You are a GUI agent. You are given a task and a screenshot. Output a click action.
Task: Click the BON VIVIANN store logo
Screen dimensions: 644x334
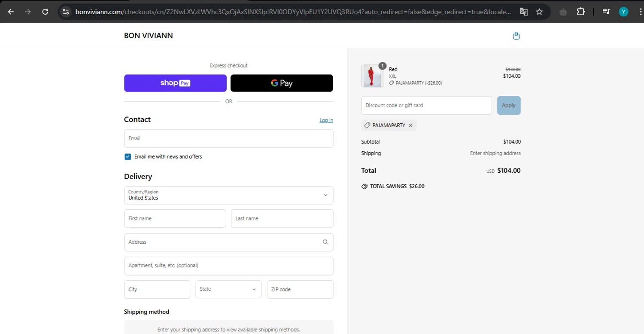[149, 36]
